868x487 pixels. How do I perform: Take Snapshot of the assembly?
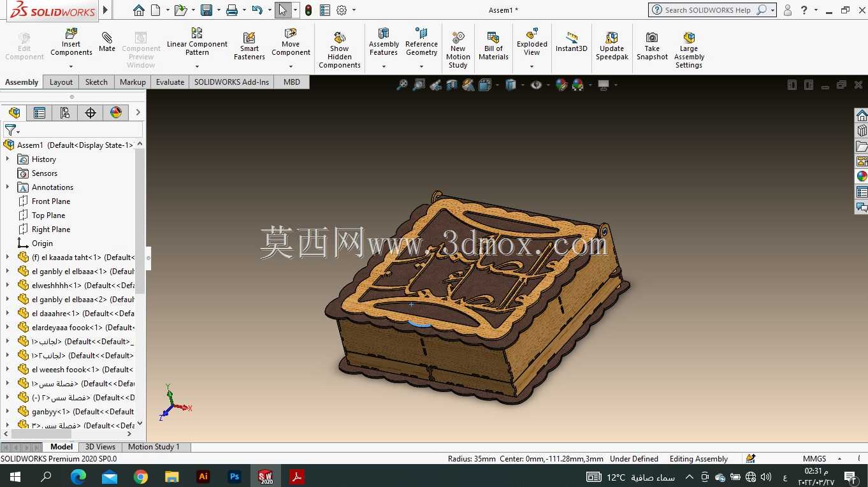(652, 46)
